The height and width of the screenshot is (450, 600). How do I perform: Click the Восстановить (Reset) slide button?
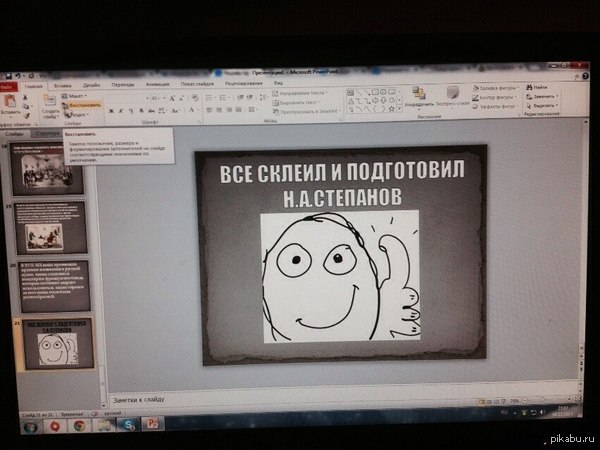point(84,103)
